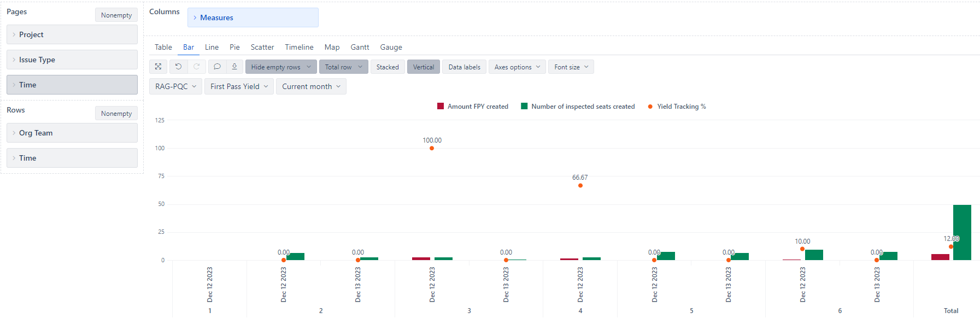
Task: Switch to the Table tab
Action: [x=163, y=47]
